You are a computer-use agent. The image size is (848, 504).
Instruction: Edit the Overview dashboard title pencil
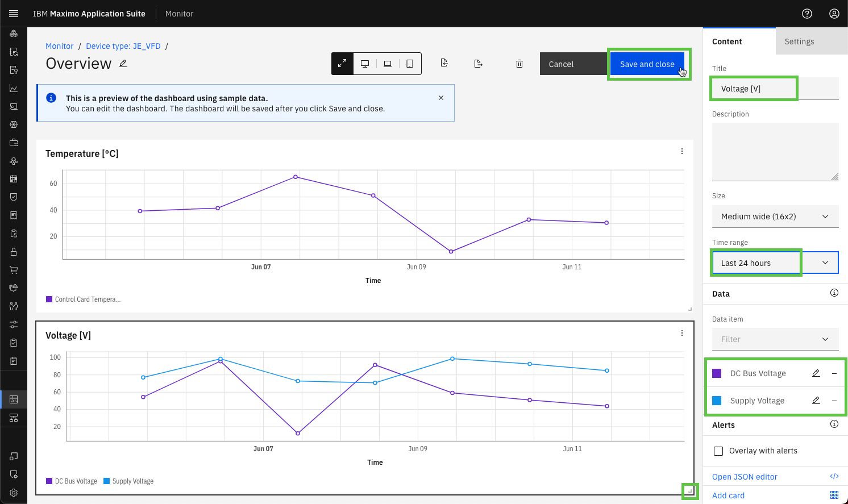(x=123, y=64)
